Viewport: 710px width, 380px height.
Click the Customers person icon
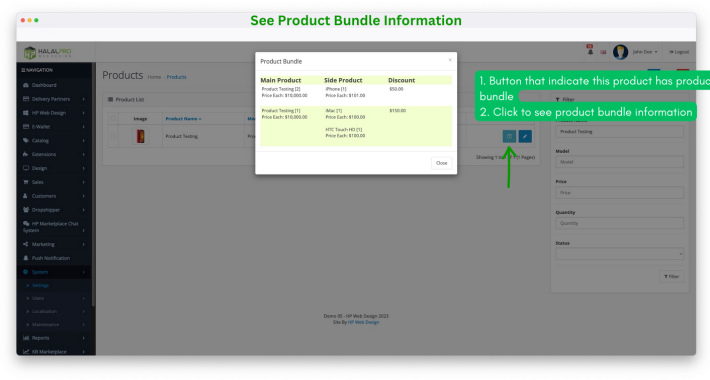(25, 196)
